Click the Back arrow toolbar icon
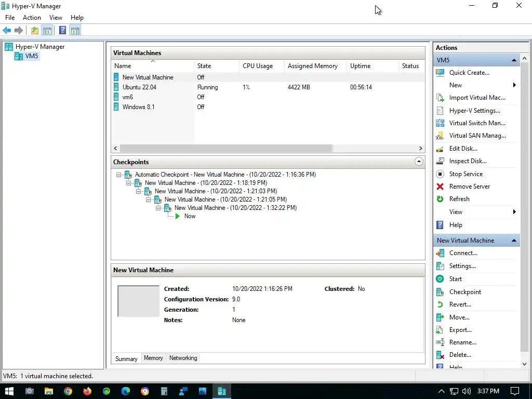The width and height of the screenshot is (532, 399). click(x=7, y=31)
